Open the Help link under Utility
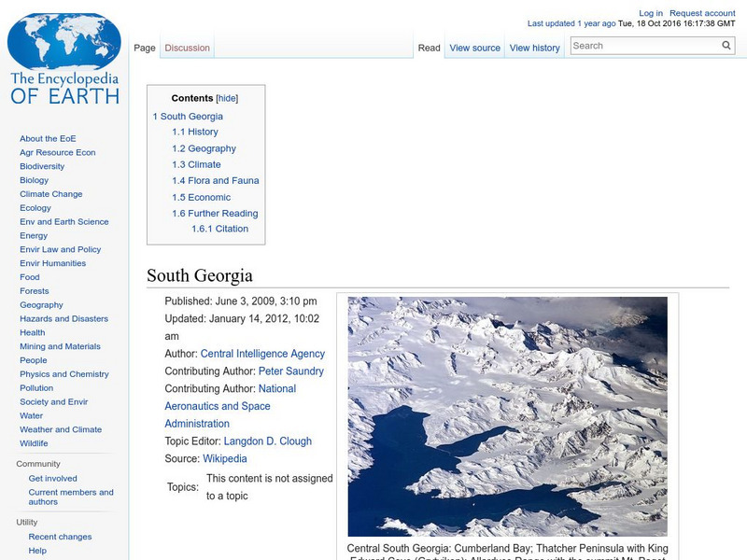 click(37, 551)
